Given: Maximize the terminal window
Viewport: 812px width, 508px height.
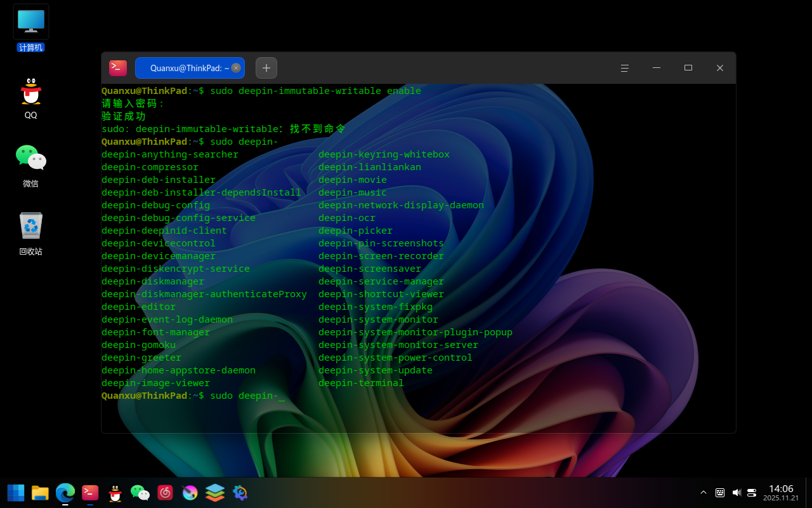Looking at the screenshot, I should pos(688,68).
